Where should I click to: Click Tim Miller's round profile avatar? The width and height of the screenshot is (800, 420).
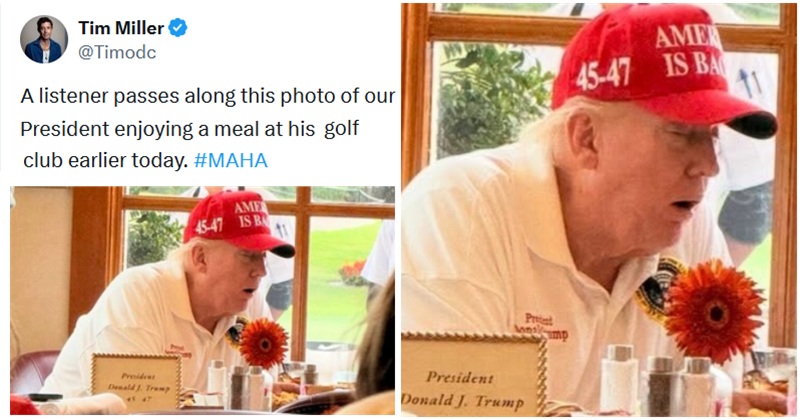[x=44, y=39]
